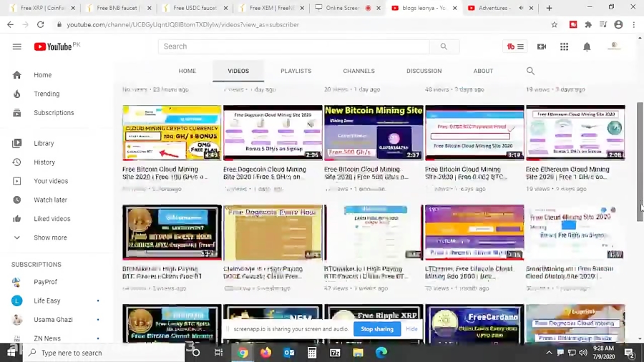The height and width of the screenshot is (362, 644).
Task: Open File Explorer from the taskbar
Action: coord(358,353)
